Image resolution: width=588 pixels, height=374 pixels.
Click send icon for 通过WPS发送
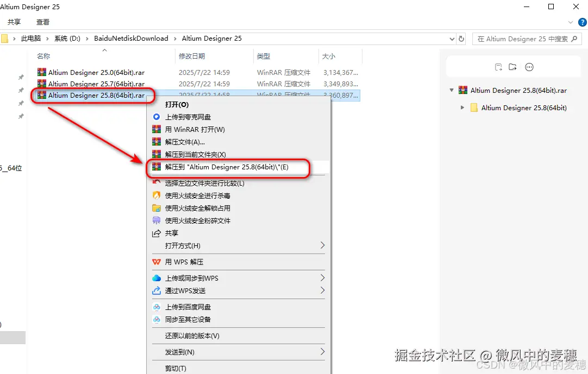tap(157, 290)
